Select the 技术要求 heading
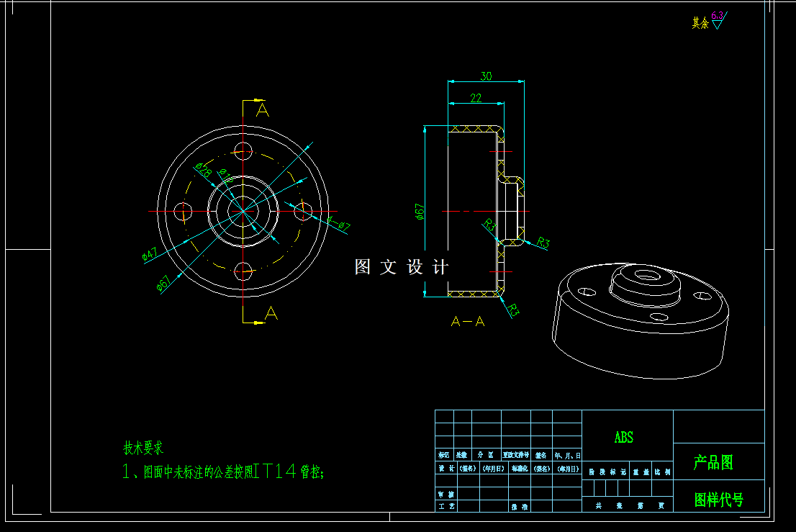Image resolution: width=796 pixels, height=532 pixels. tap(143, 448)
